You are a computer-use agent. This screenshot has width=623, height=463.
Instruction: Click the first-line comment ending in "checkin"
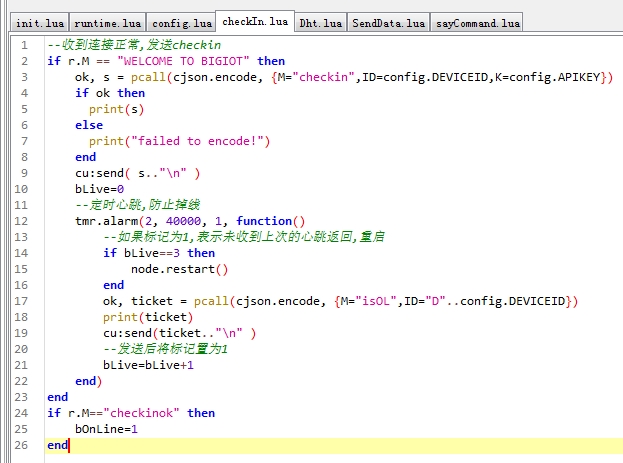click(x=134, y=45)
